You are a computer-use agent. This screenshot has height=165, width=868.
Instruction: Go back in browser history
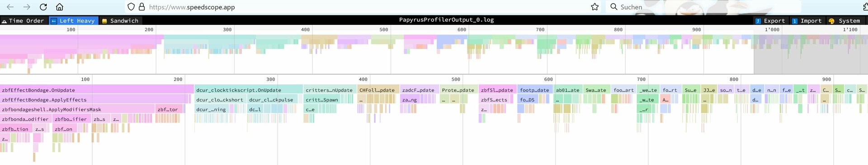point(10,7)
